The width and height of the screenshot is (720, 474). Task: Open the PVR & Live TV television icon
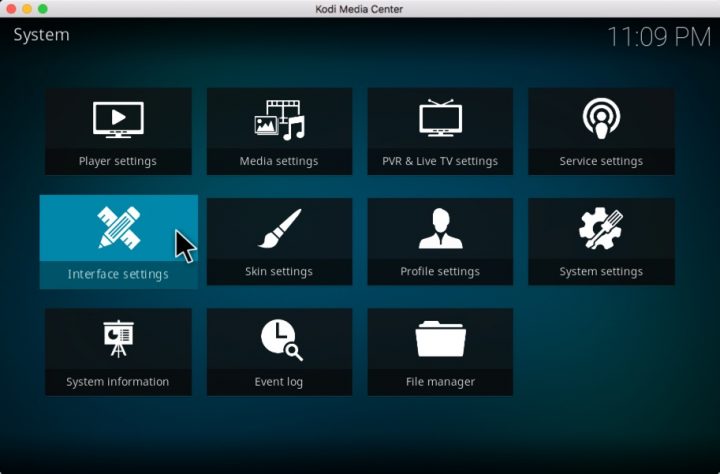440,118
